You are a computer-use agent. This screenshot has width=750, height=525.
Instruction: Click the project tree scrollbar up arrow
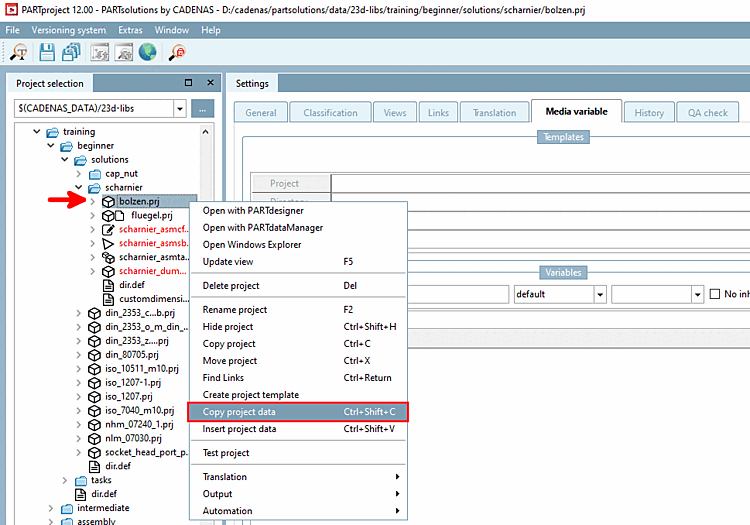pyautogui.click(x=206, y=131)
